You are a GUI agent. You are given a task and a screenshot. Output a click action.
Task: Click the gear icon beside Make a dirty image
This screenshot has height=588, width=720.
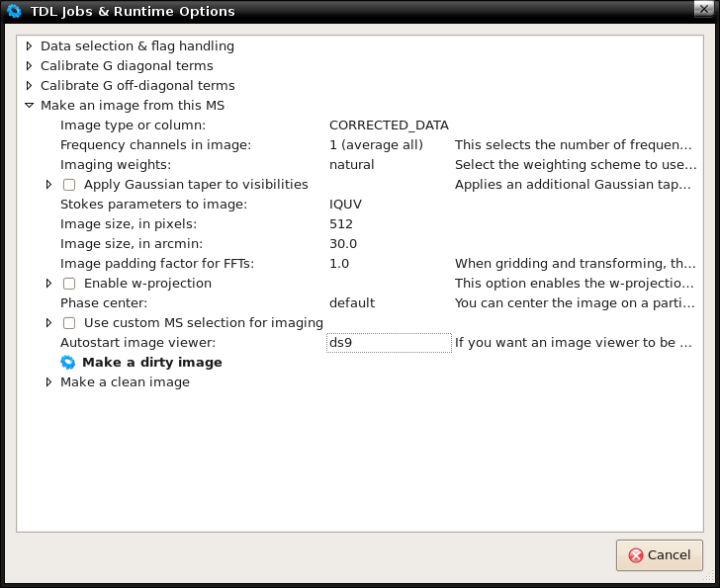tap(67, 363)
